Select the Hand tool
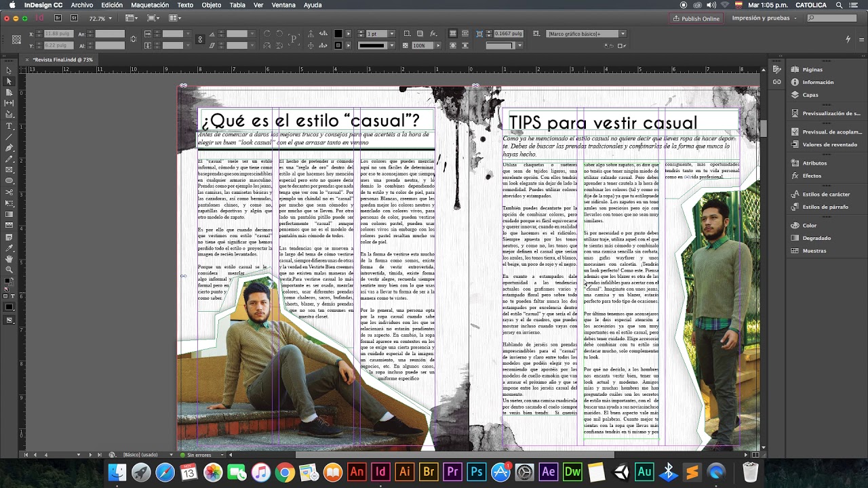The height and width of the screenshot is (488, 868). tap(9, 258)
